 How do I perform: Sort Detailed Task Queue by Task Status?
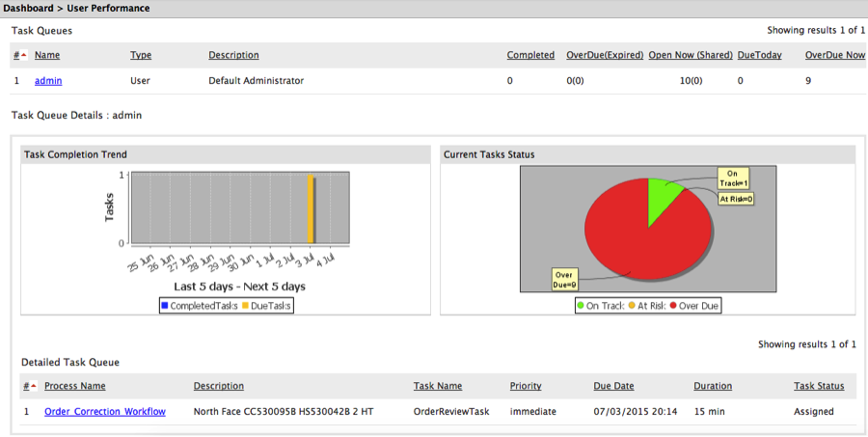coord(819,386)
